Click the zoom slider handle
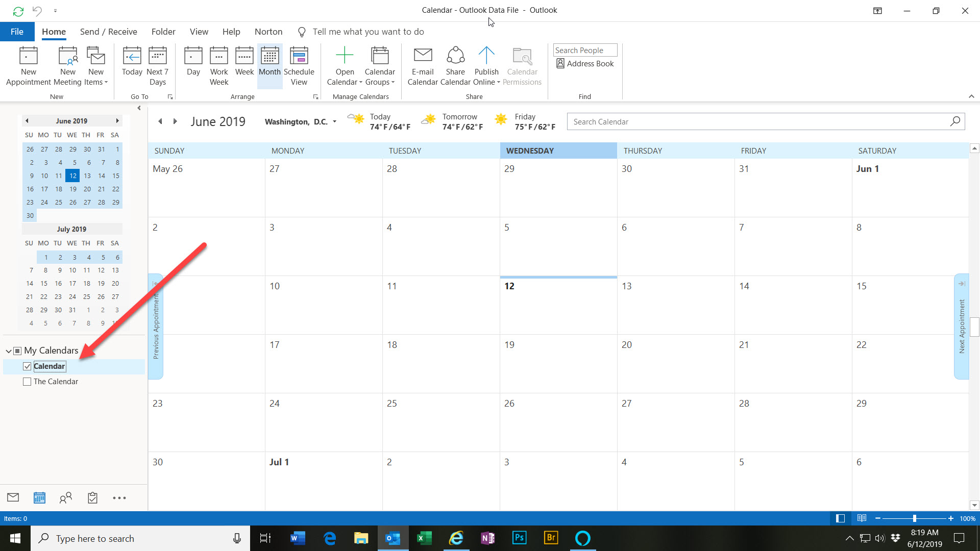980x551 pixels. [x=915, y=518]
